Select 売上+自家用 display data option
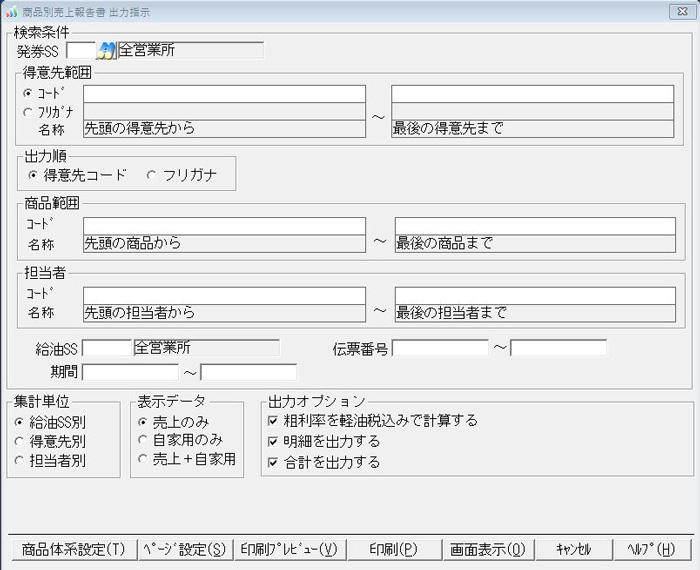Viewport: 700px width, 570px height. point(144,459)
